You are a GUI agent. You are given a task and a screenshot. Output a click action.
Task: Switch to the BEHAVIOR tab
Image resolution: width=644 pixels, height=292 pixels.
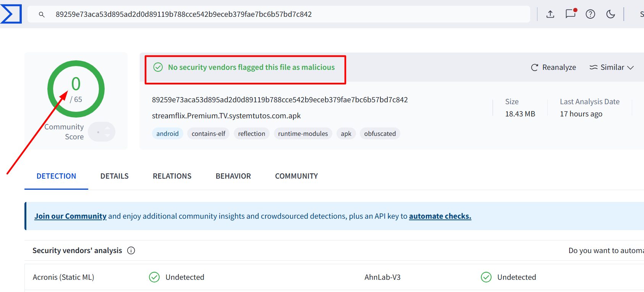click(233, 176)
